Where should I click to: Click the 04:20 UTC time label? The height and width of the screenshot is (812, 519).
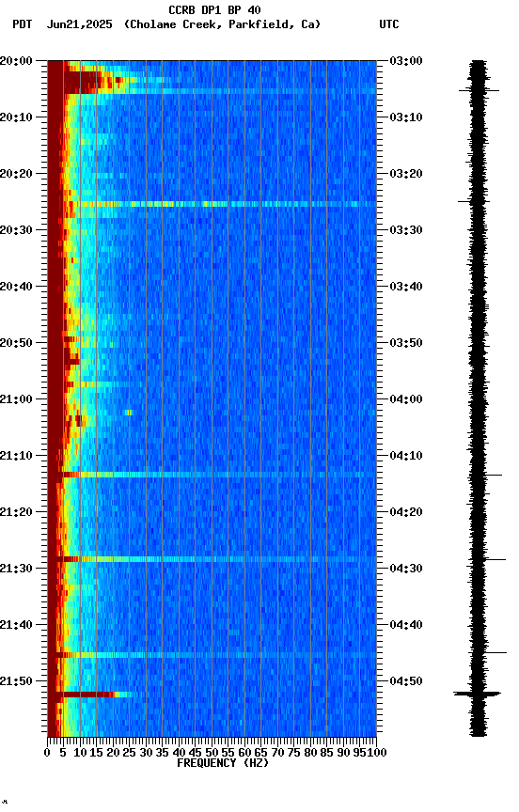(x=406, y=513)
